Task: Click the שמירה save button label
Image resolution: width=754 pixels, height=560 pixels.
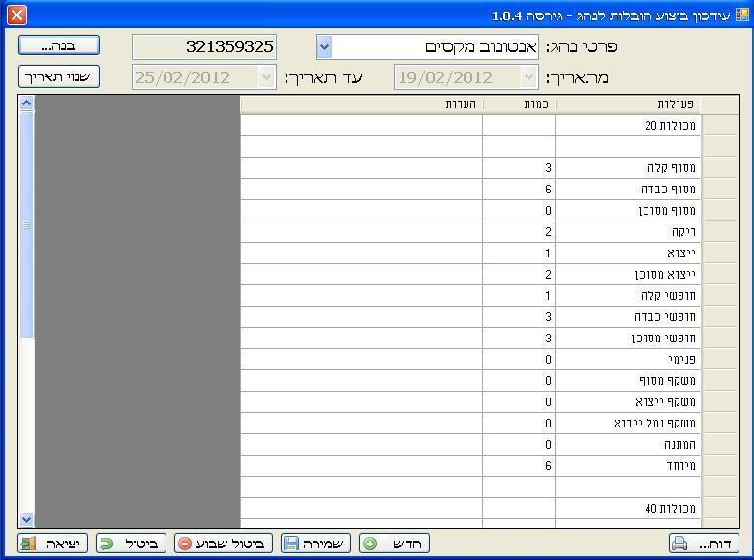Action: 322,544
